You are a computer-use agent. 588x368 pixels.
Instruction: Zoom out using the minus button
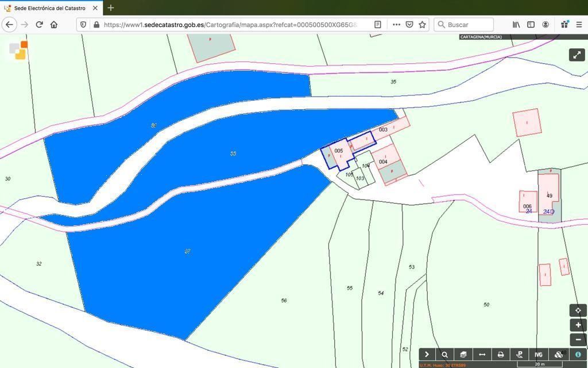pos(578,339)
